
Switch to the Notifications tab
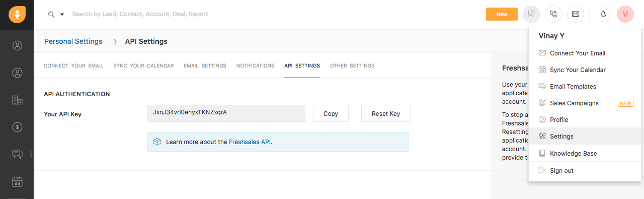pyautogui.click(x=255, y=66)
